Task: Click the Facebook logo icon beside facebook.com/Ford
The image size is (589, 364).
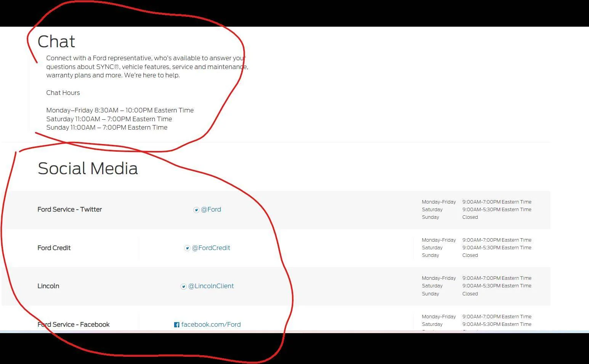Action: 177,325
